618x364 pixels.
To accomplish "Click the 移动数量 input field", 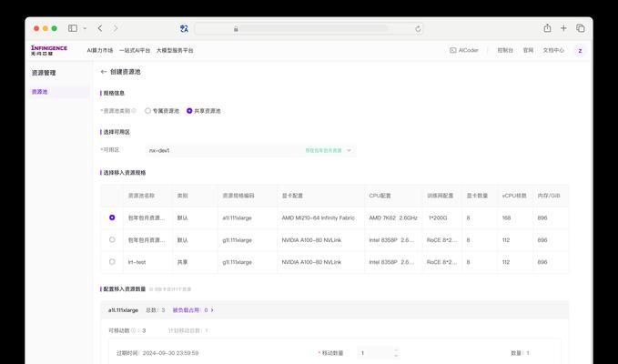I will tap(375, 353).
